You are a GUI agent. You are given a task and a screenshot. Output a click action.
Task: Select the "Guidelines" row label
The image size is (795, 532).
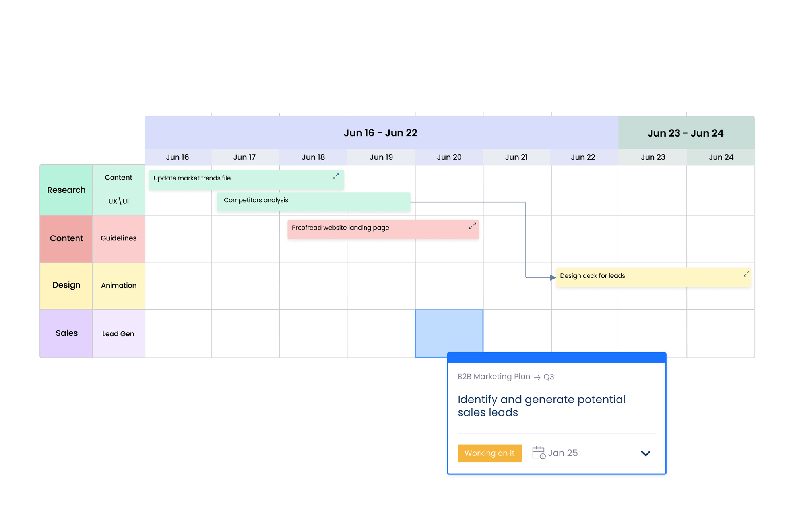pos(118,238)
